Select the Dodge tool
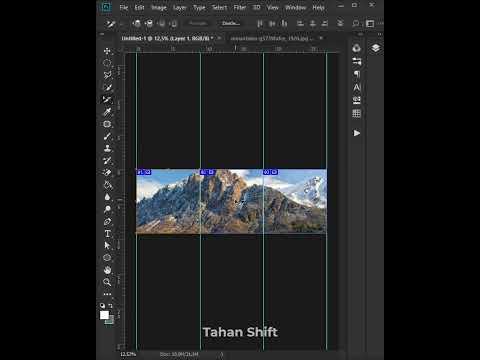Image resolution: width=480 pixels, height=360 pixels. coord(107,209)
